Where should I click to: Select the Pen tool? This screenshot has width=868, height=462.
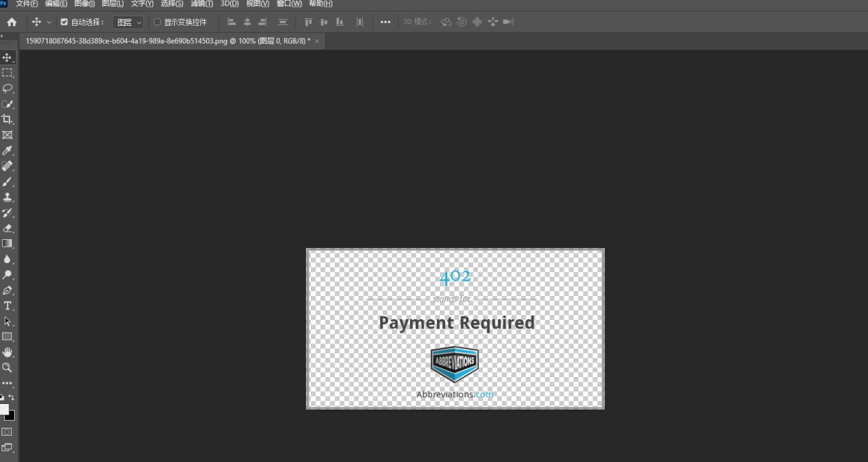pos(7,291)
